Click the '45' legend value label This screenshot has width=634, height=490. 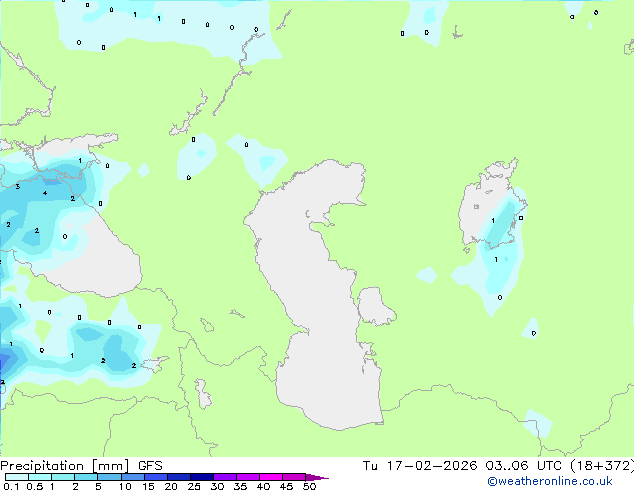tap(286, 486)
